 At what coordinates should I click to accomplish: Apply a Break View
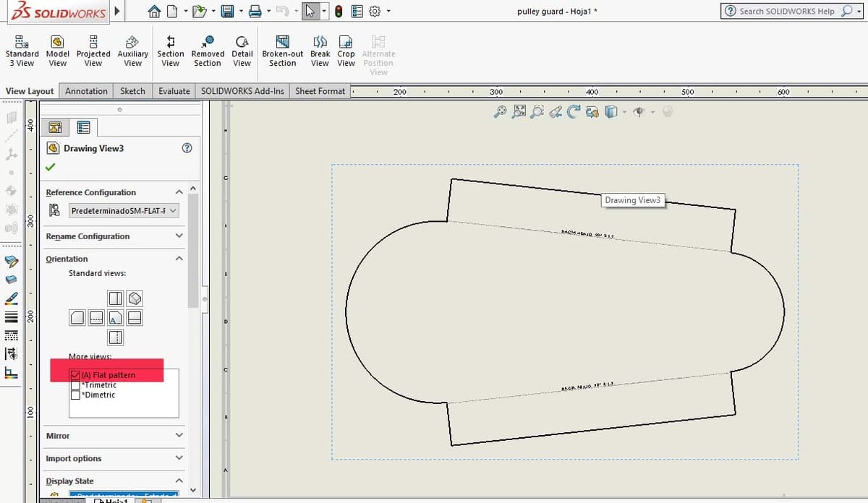click(x=320, y=51)
